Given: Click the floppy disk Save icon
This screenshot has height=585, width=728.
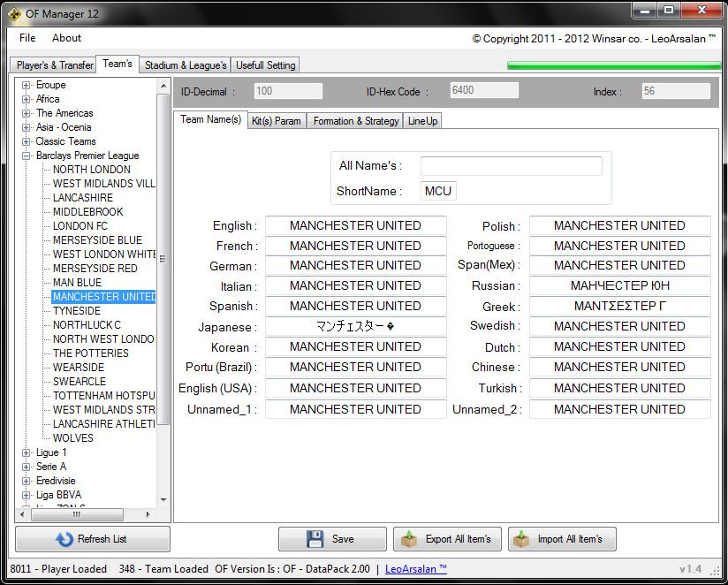Looking at the screenshot, I should click(x=315, y=539).
